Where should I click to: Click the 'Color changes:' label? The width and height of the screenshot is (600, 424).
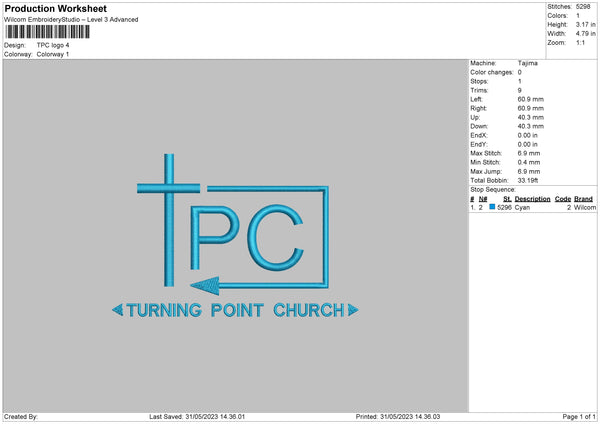[x=492, y=72]
